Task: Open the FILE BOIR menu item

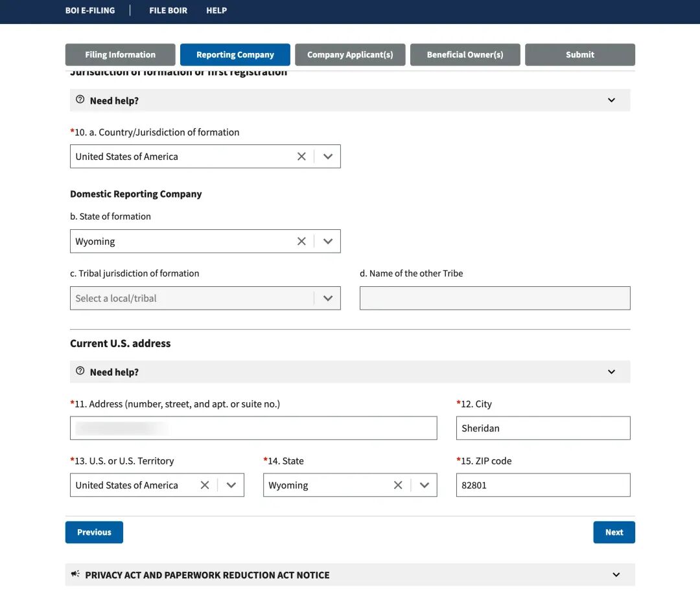Action: coord(168,10)
